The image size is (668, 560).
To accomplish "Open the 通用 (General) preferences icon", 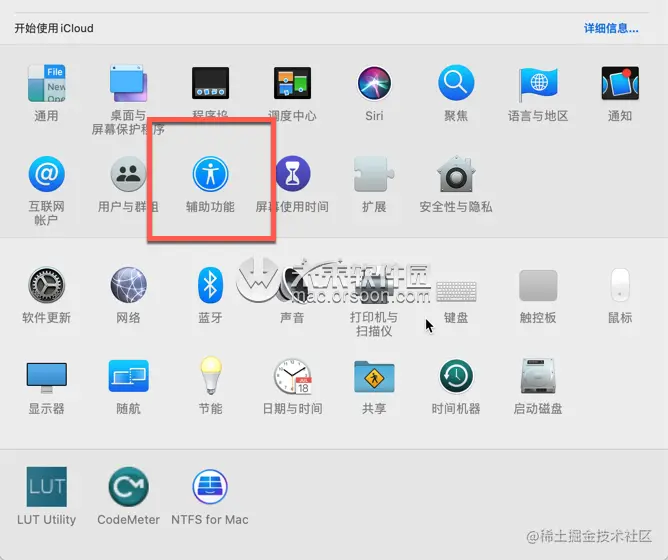I will pos(46,83).
